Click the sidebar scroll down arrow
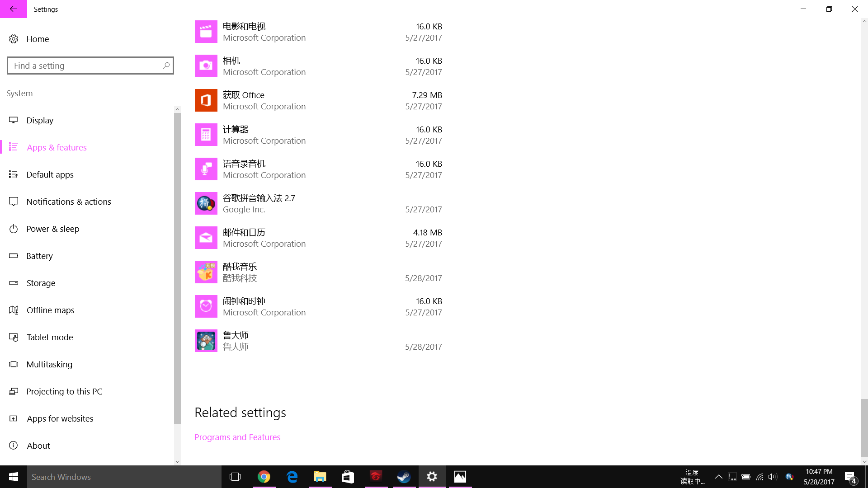 177,461
